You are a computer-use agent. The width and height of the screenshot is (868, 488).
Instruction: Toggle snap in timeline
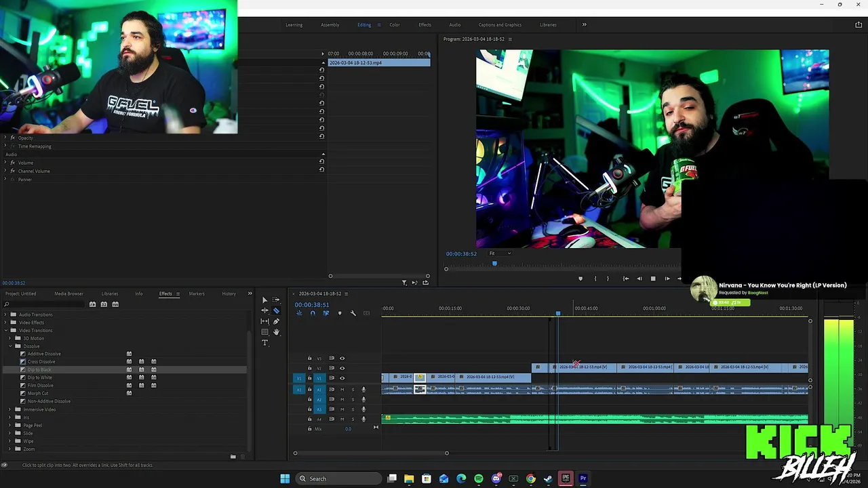coord(313,313)
